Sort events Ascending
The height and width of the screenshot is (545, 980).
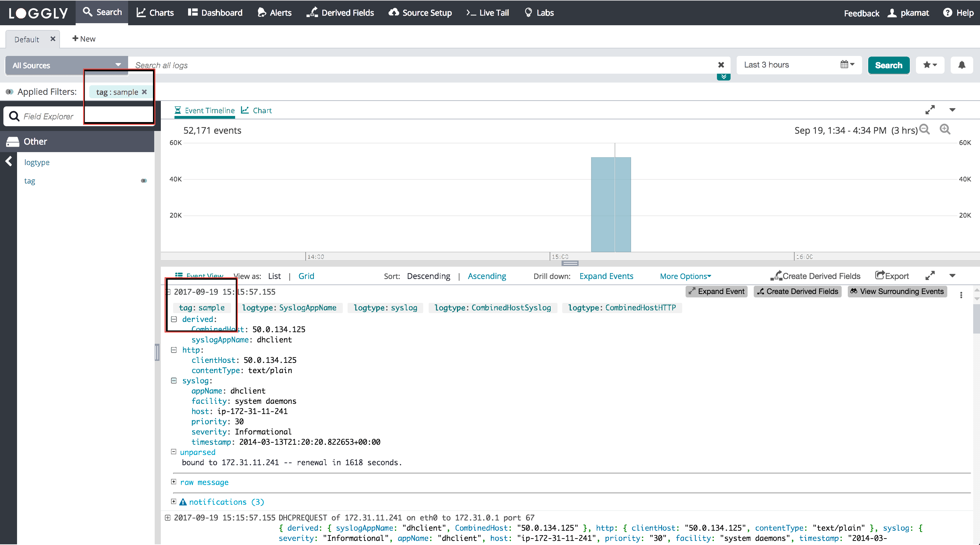click(487, 276)
